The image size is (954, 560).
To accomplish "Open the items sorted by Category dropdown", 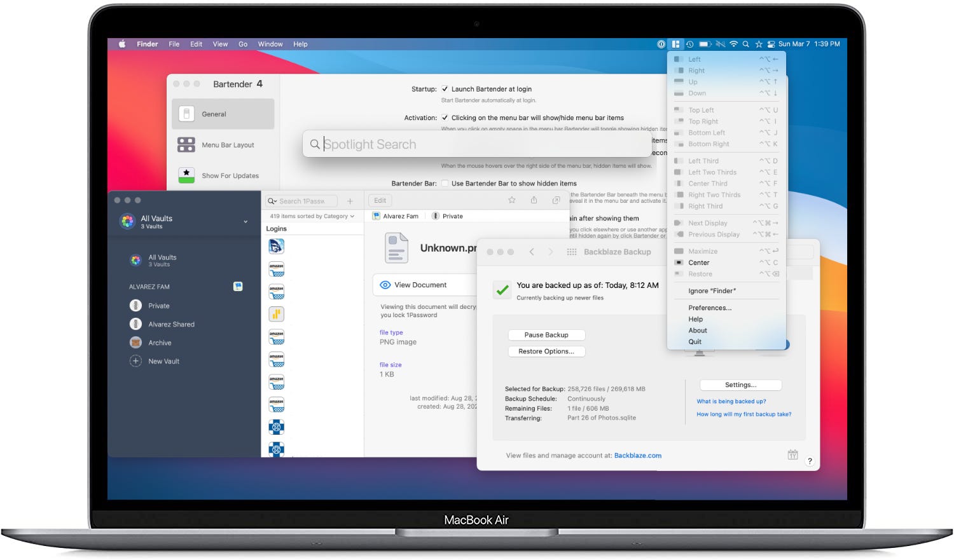I will (x=312, y=216).
